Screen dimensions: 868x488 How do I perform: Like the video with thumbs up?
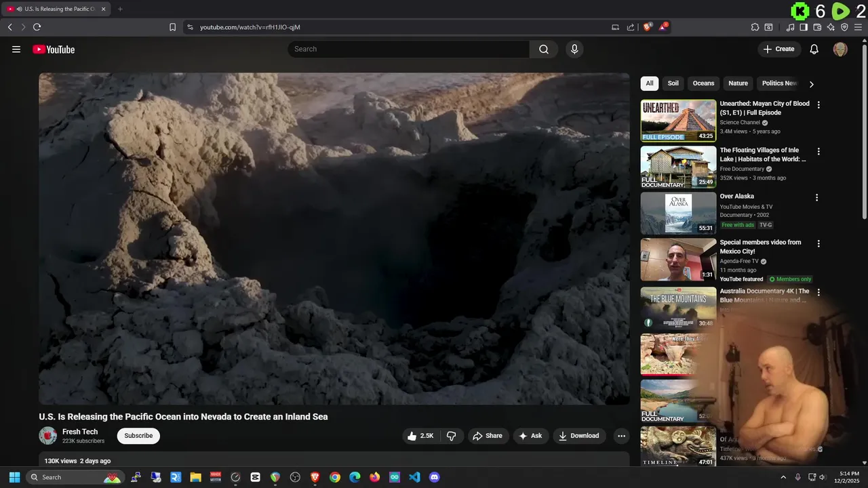point(420,436)
